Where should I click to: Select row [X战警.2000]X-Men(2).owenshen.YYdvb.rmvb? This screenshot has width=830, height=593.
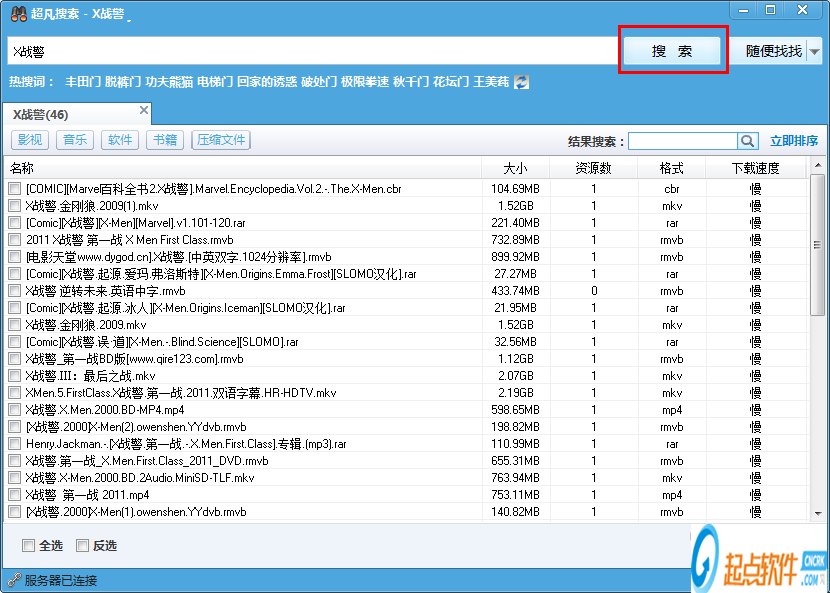pos(405,427)
